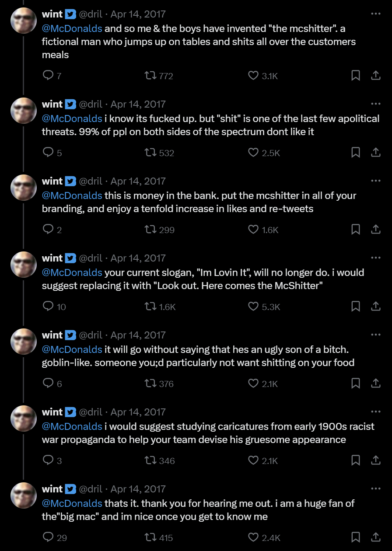Screen dimensions: 392x551
Task: Open @McDonalds mention in the first tweet
Action: 72,29
